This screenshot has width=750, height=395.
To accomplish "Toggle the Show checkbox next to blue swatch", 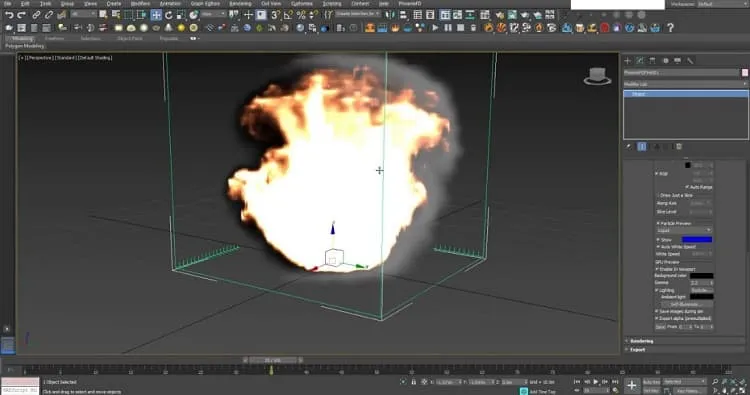I will coord(658,240).
